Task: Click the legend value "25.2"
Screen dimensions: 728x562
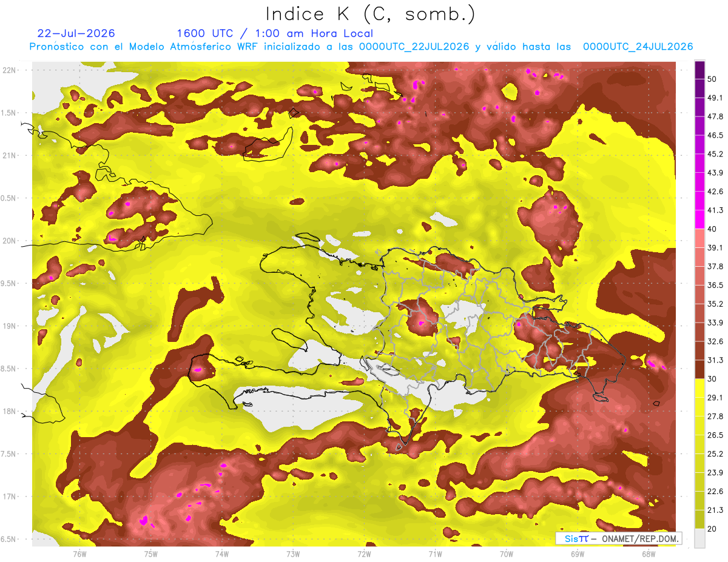Action: coord(715,454)
